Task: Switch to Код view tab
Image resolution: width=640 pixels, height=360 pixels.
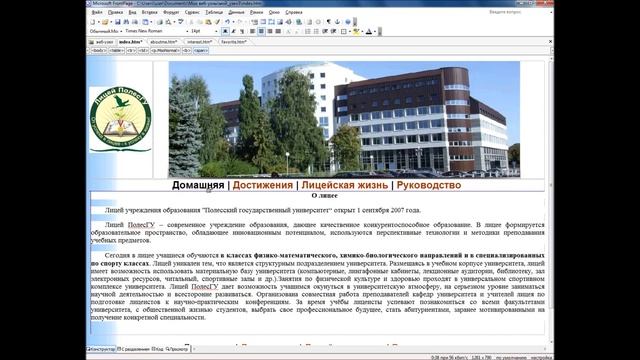Action: pyautogui.click(x=158, y=349)
